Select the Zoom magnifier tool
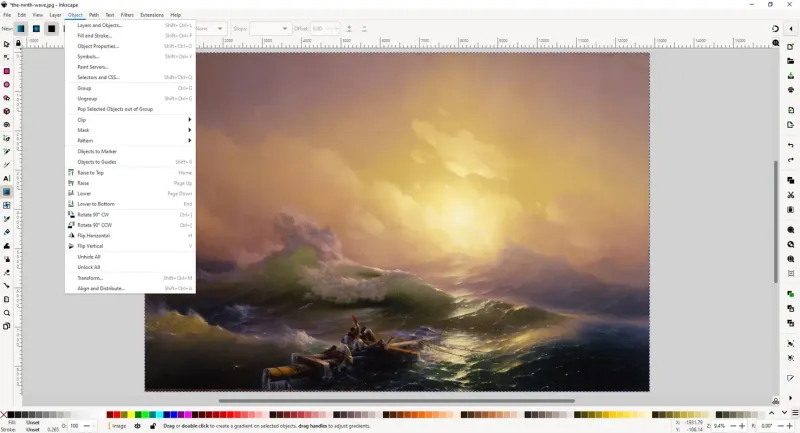Screen dimensions: 800x433 (x=7, y=313)
